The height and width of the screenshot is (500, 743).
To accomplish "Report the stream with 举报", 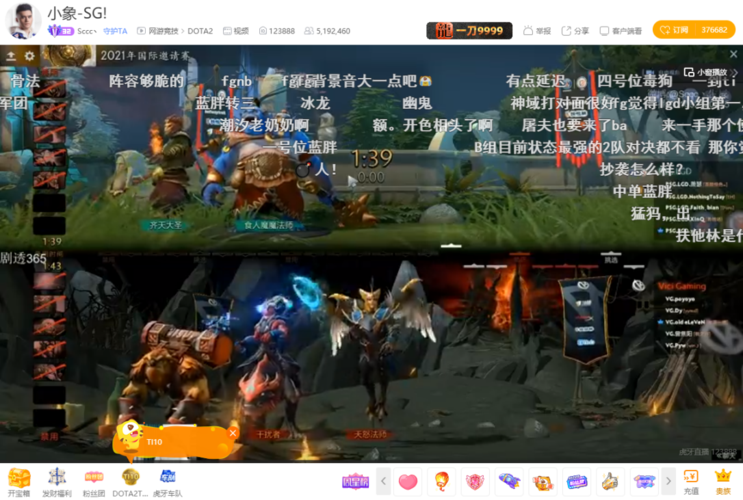I will click(537, 31).
